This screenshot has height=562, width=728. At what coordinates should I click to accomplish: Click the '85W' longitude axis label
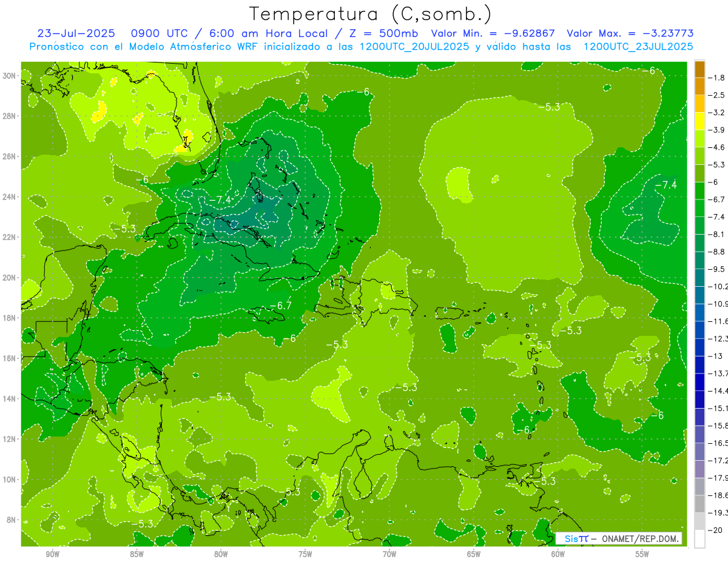(x=136, y=554)
